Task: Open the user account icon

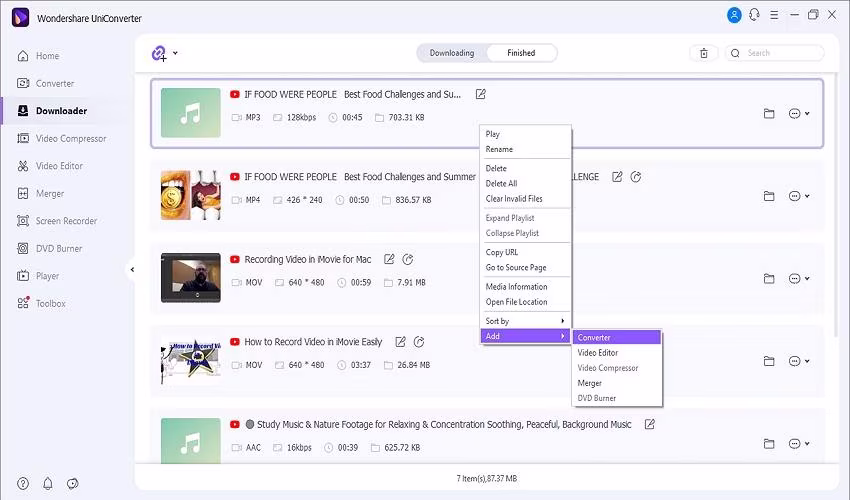Action: tap(734, 15)
